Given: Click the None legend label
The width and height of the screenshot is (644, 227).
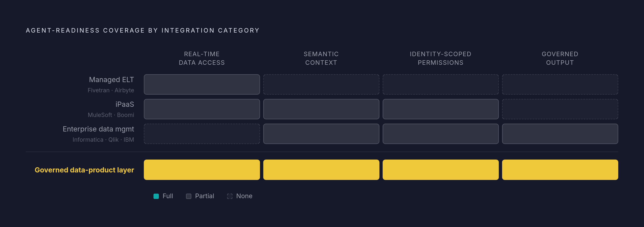Looking at the screenshot, I should (x=244, y=196).
